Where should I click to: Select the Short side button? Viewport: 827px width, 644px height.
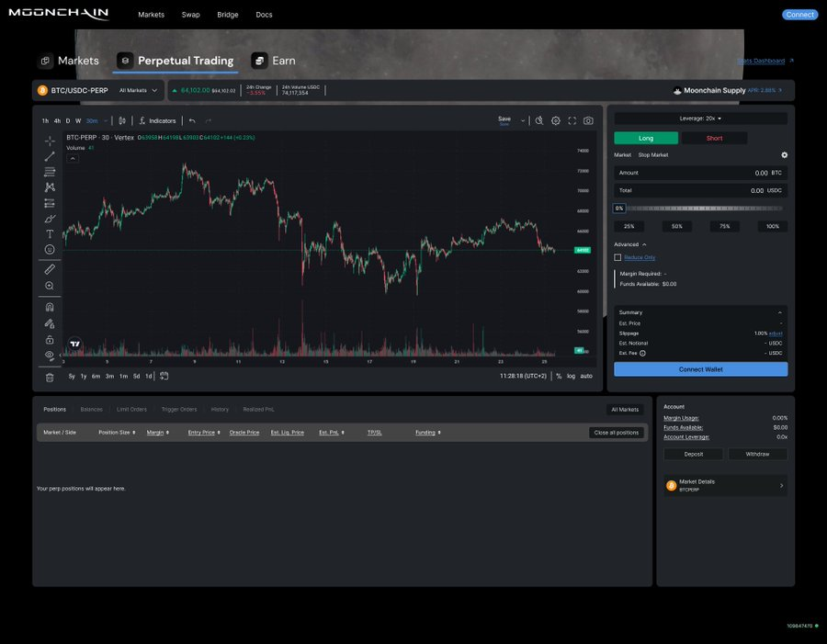tap(714, 138)
